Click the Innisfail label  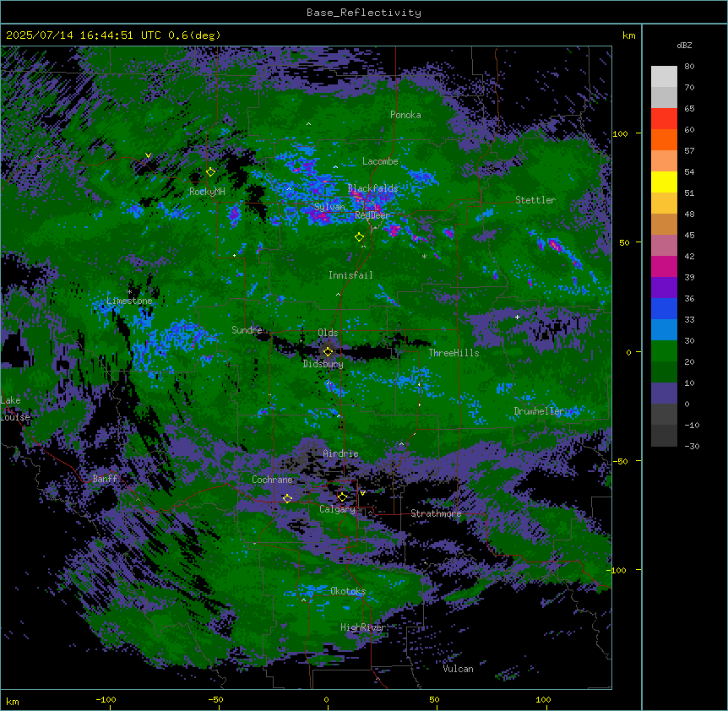click(350, 275)
